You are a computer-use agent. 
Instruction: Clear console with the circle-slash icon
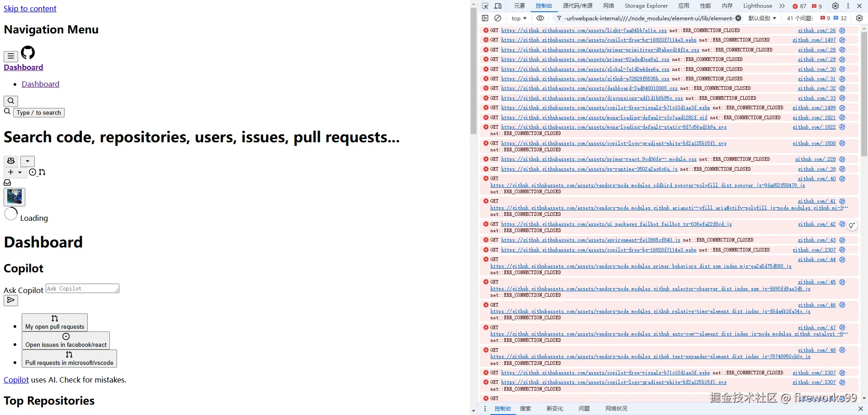pyautogui.click(x=498, y=18)
